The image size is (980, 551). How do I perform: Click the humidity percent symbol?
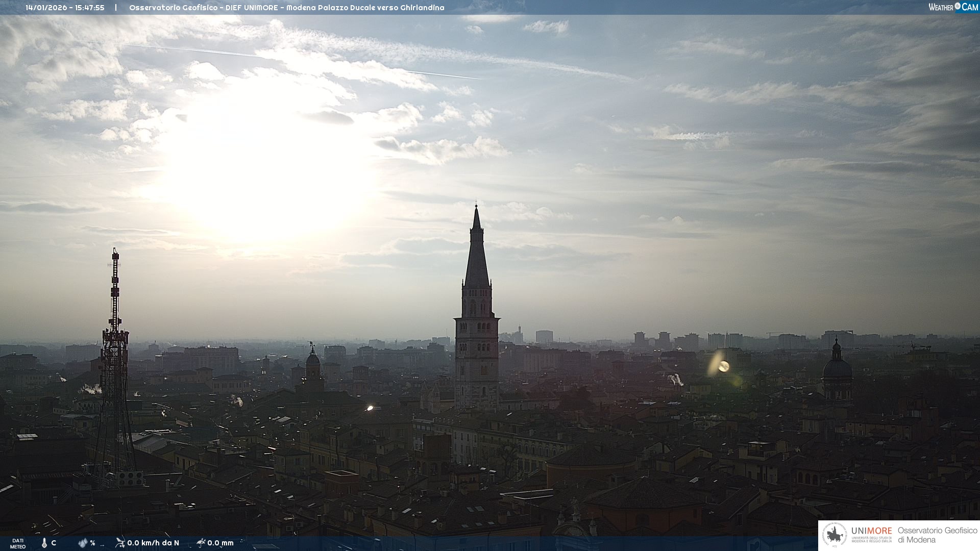tap(92, 543)
